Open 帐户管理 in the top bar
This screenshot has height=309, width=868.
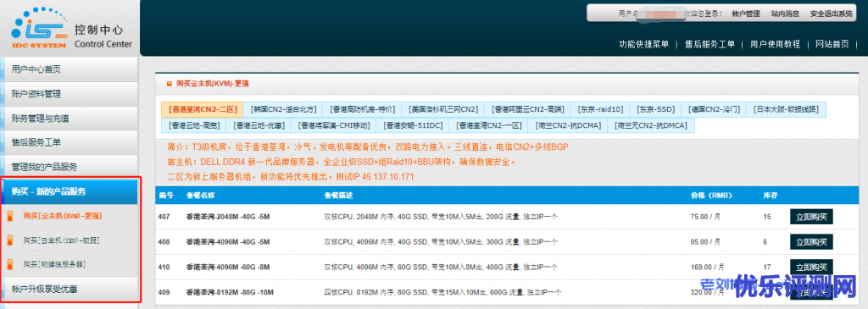[746, 14]
